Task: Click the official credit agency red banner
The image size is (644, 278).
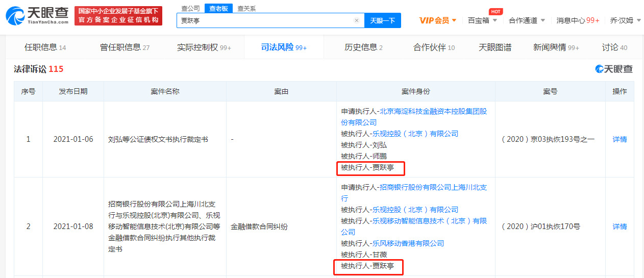Action: click(x=118, y=16)
